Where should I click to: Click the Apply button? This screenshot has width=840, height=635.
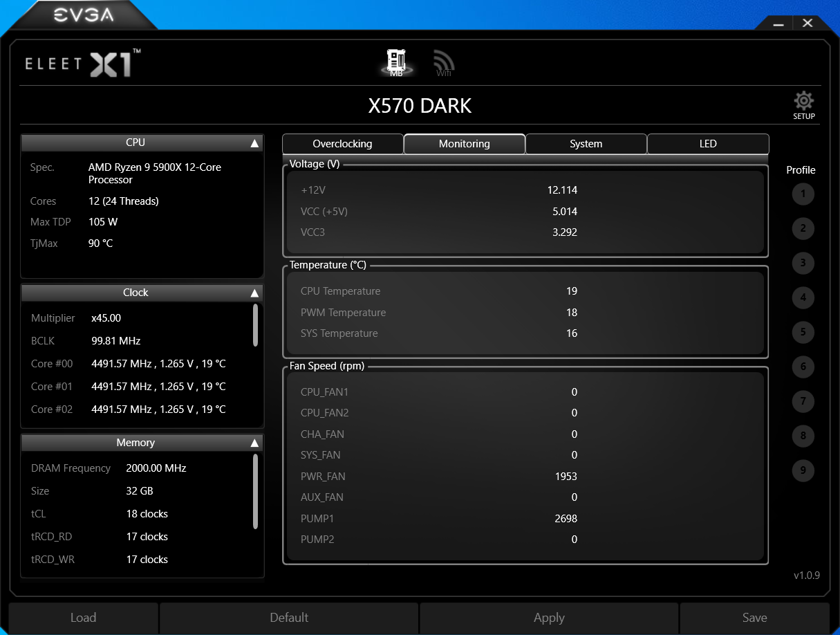[549, 618]
